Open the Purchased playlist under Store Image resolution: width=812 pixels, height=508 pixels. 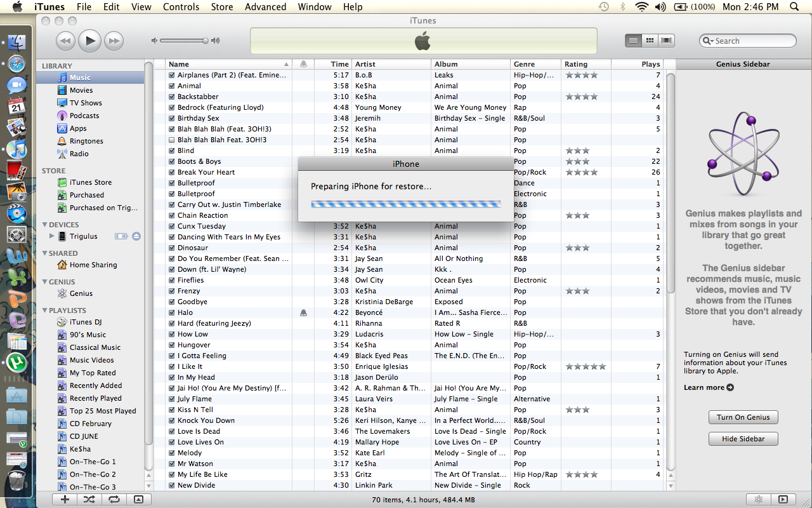[87, 195]
